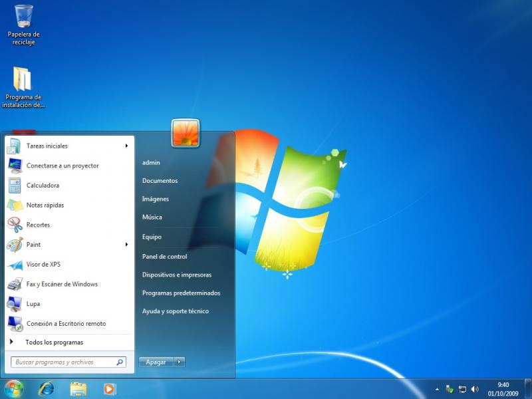Open Notas rápidas sticky notes icon
Image resolution: width=532 pixels, height=399 pixels.
point(15,205)
